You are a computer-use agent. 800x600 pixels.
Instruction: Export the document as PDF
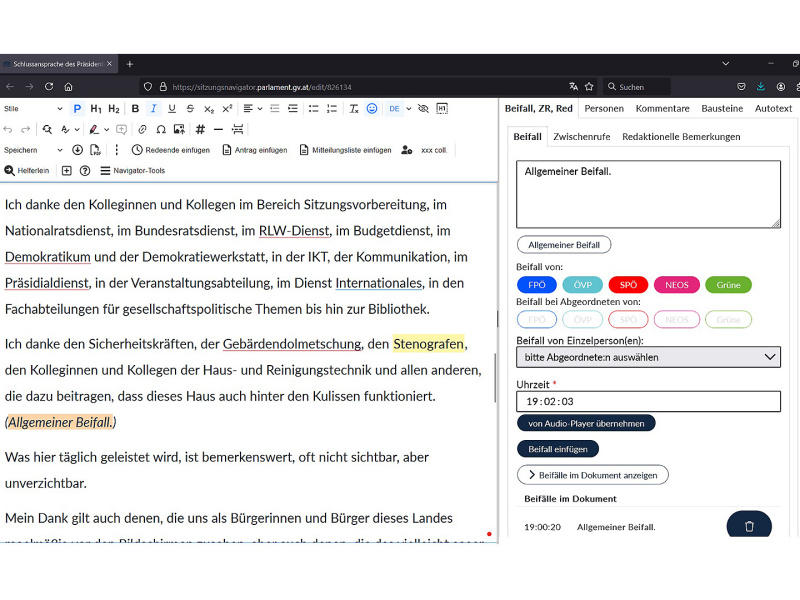[x=94, y=150]
